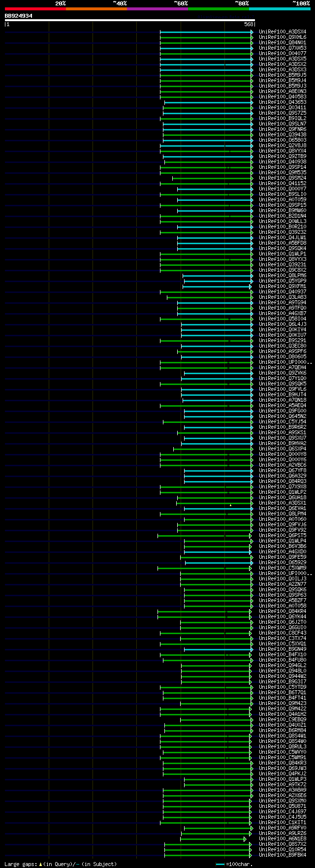This screenshot has height=868, width=315.
Task: Click the cyan alignment bar for UniRef100_A3DSX4
Action: click(x=207, y=32)
